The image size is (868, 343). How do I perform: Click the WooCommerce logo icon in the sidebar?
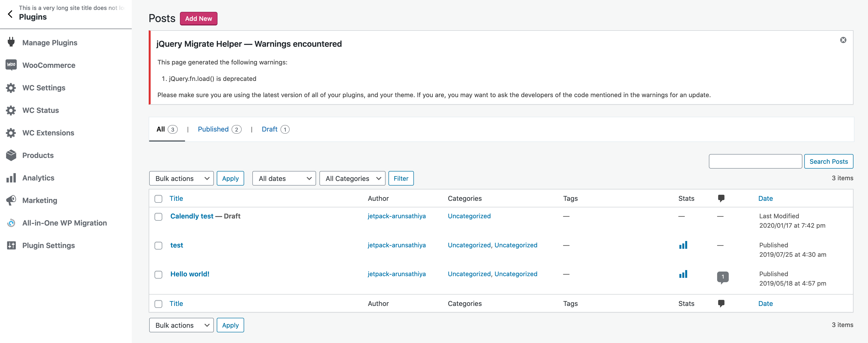11,65
